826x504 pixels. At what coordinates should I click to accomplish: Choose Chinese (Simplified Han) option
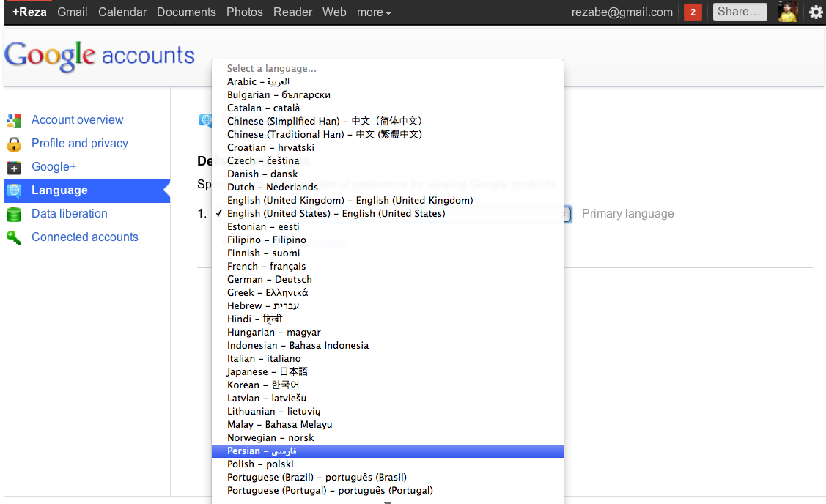click(x=387, y=121)
